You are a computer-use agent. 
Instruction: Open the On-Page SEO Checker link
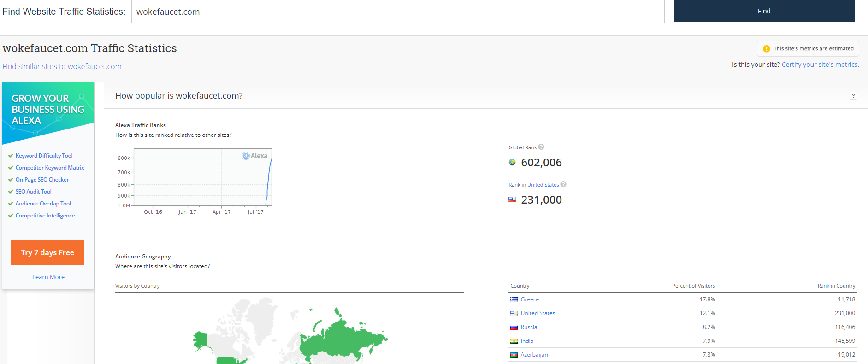click(x=42, y=180)
